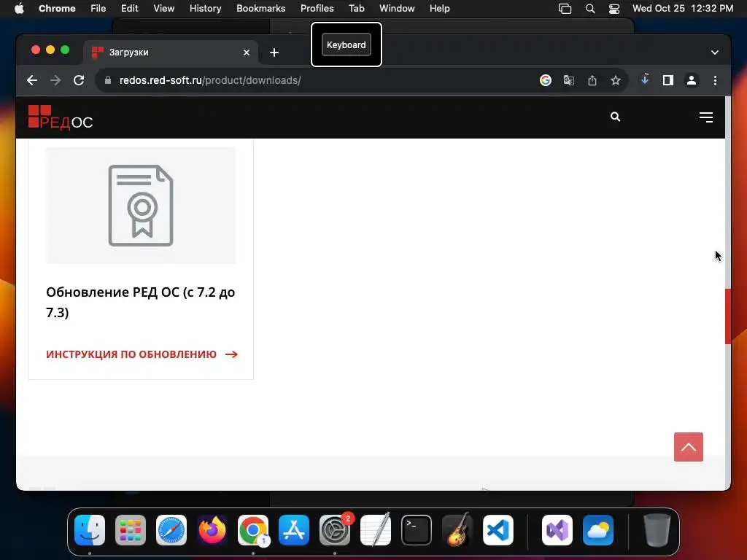Image resolution: width=747 pixels, height=560 pixels.
Task: Open the Translate page icon
Action: click(569, 80)
